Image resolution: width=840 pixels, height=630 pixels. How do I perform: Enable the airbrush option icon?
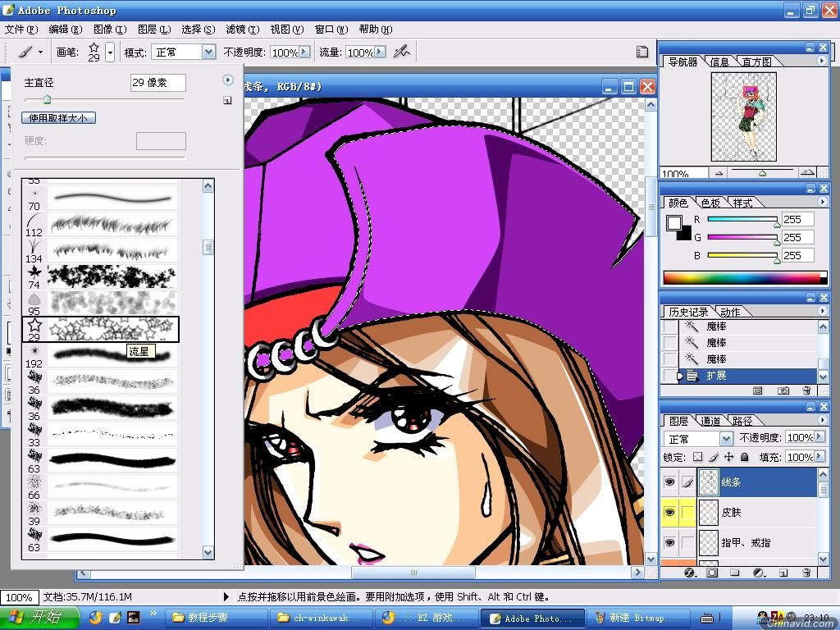pyautogui.click(x=402, y=52)
